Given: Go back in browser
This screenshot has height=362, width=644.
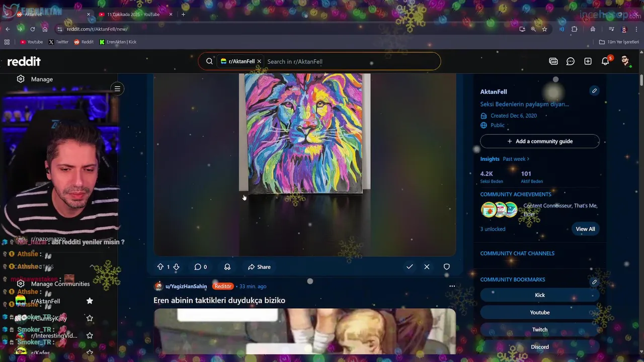Looking at the screenshot, I should 8,29.
